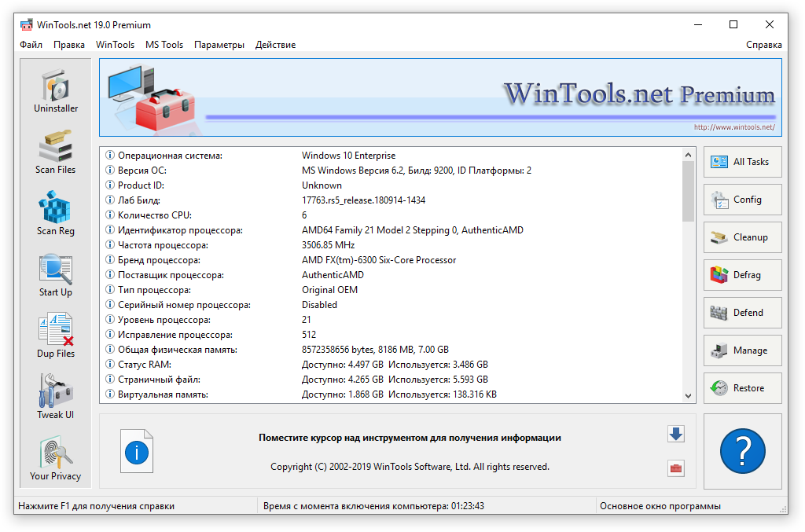The width and height of the screenshot is (805, 532).
Task: Open the Scan Reg registry scanner
Action: pyautogui.click(x=56, y=214)
